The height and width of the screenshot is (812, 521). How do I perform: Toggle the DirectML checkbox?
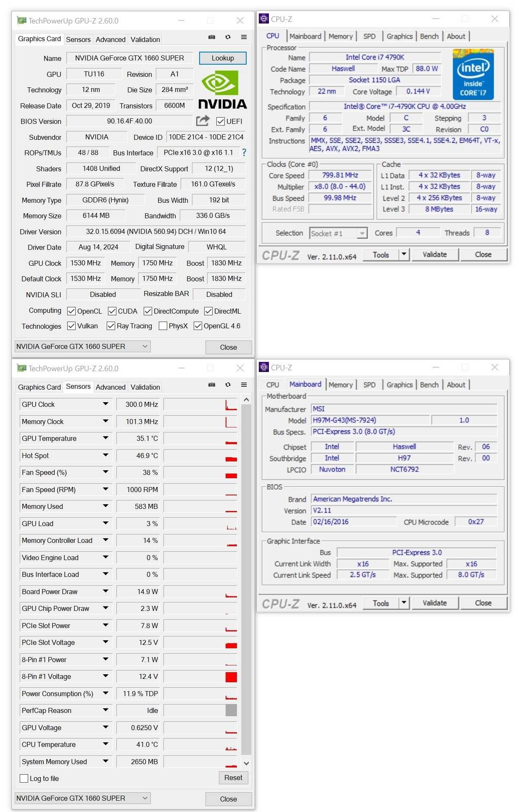tap(208, 311)
